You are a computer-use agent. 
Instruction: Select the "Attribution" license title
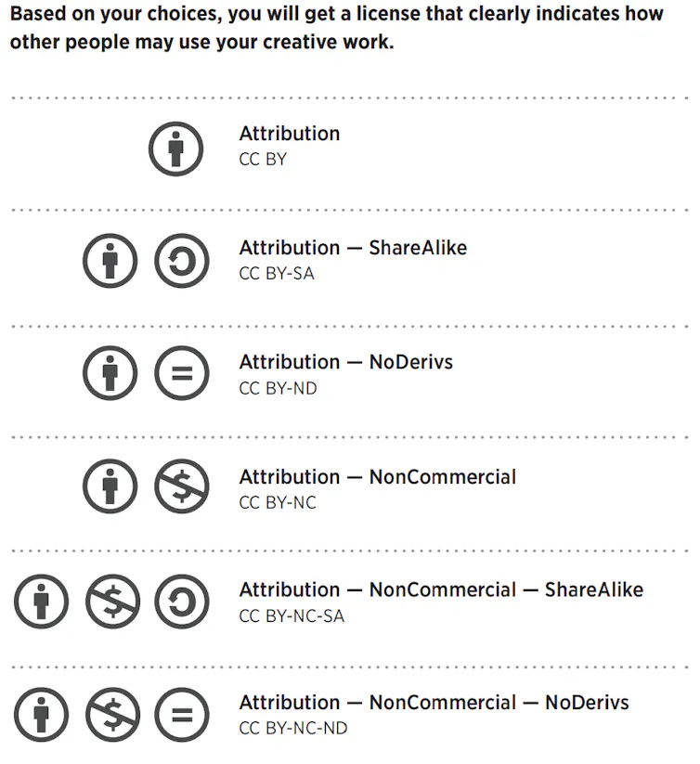[x=290, y=134]
